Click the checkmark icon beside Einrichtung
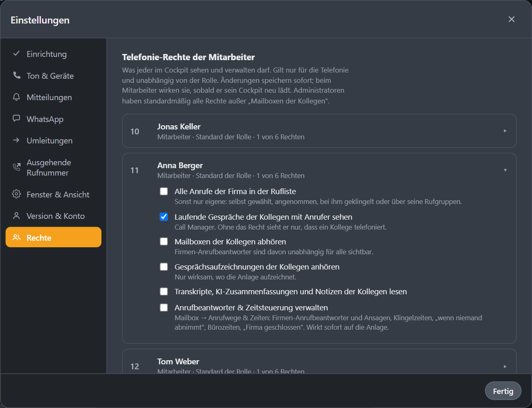The width and height of the screenshot is (532, 408). [x=16, y=54]
